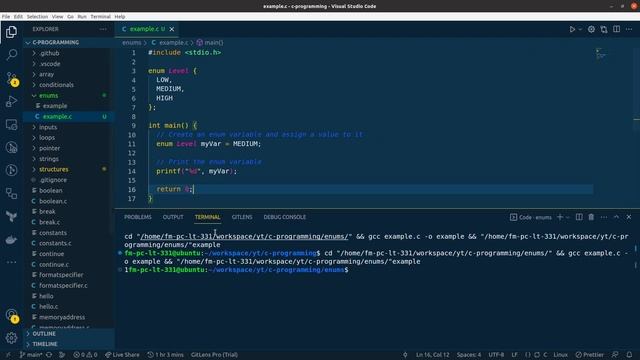The height and width of the screenshot is (360, 640).
Task: Open the Manage gear in activity bar
Action: 11,338
